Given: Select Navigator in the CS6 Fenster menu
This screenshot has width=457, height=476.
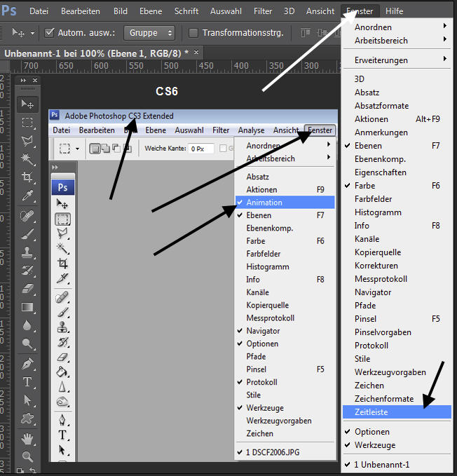Looking at the screenshot, I should tap(373, 292).
